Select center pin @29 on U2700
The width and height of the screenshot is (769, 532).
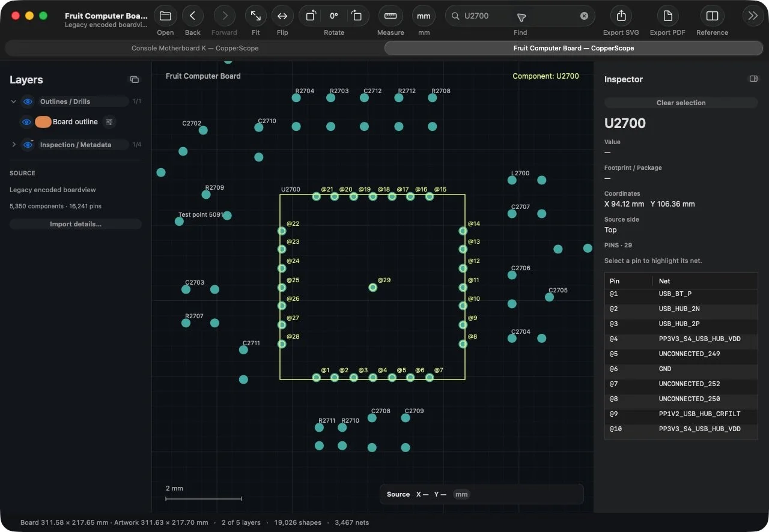point(372,288)
